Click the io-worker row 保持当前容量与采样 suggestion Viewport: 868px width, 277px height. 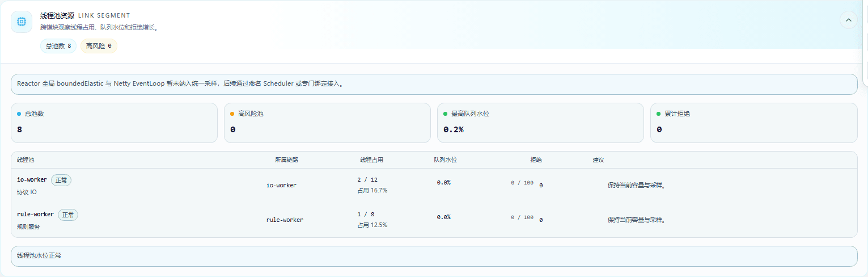(x=636, y=186)
